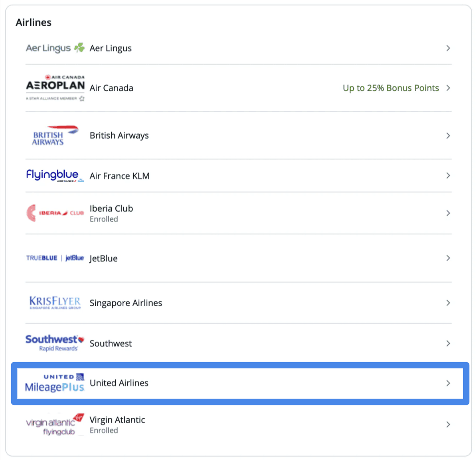Click the Flying Blue Air France KLM logo
Screen dimensions: 476x460
click(54, 175)
